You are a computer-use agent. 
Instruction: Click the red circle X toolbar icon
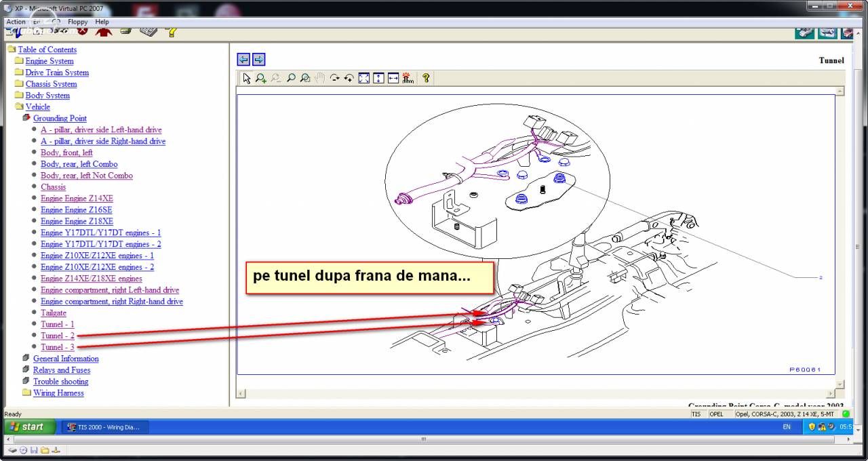(82, 31)
